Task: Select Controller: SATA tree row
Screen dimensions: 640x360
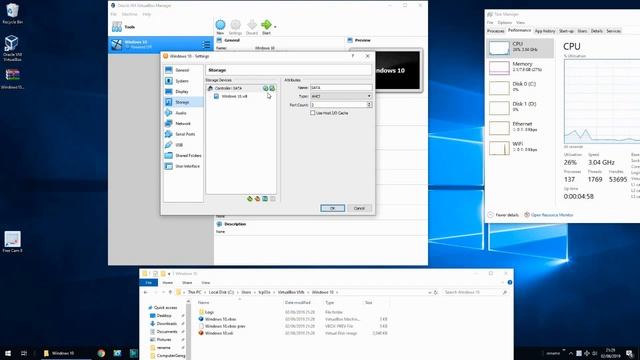Action: pyautogui.click(x=240, y=88)
